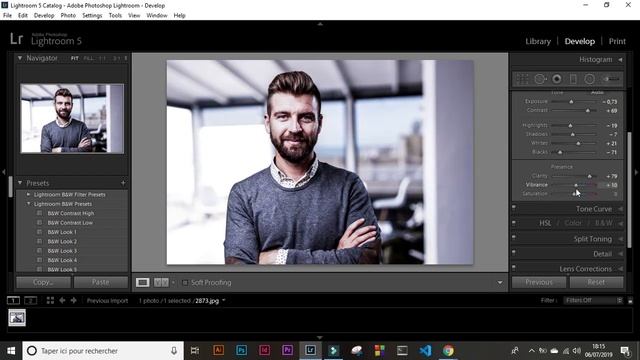This screenshot has height=360, width=640.
Task: Click the Previous button
Action: click(x=539, y=282)
